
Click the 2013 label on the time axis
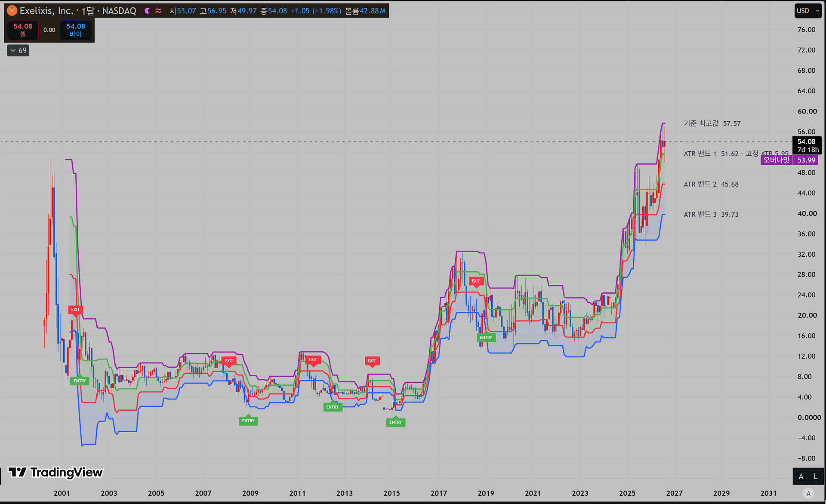[345, 493]
